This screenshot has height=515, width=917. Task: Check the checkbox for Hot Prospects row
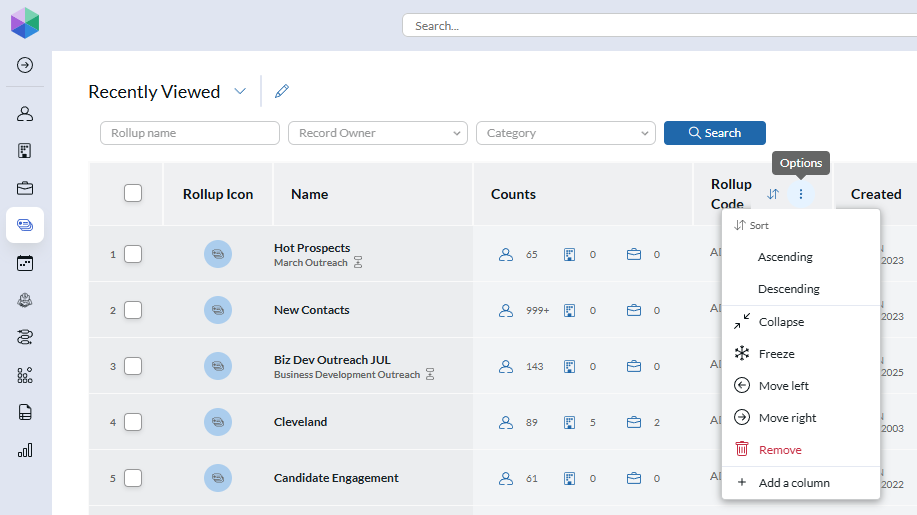133,254
